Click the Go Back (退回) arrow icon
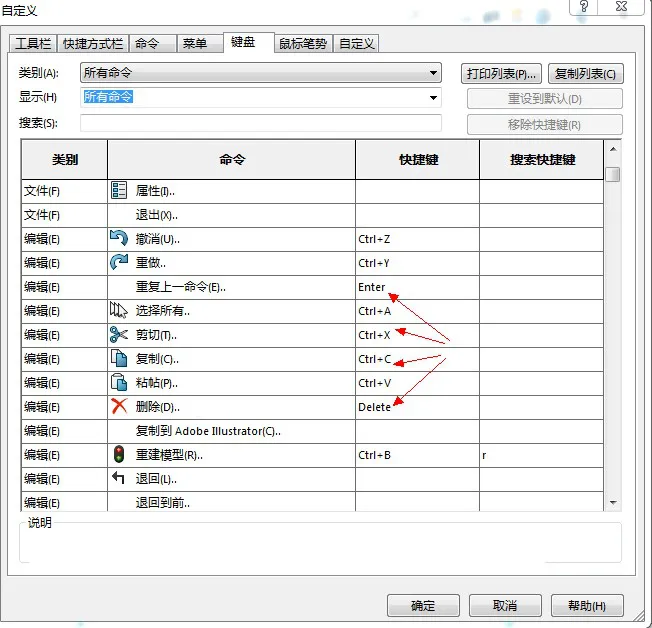 point(119,479)
